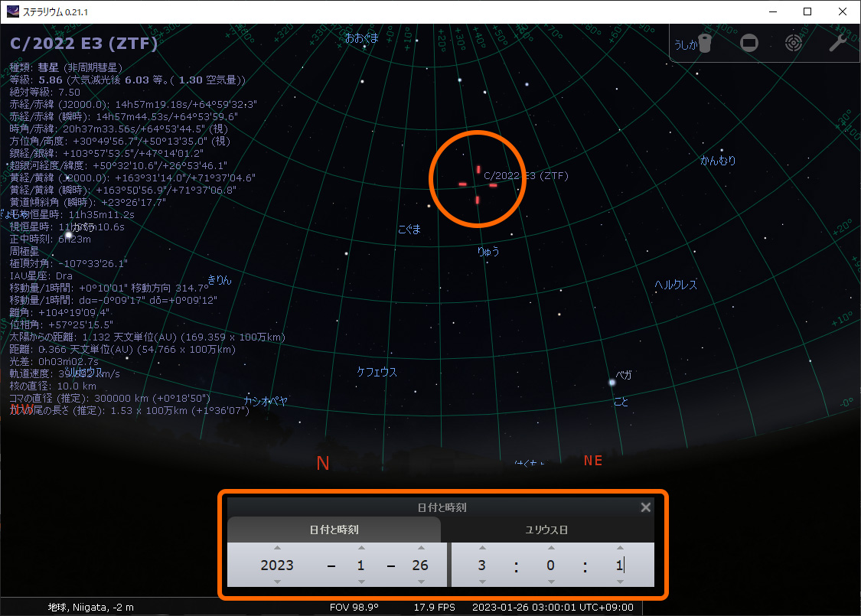Click the 絶対等級: 7.50 info line
This screenshot has height=616, width=861.
[x=44, y=93]
